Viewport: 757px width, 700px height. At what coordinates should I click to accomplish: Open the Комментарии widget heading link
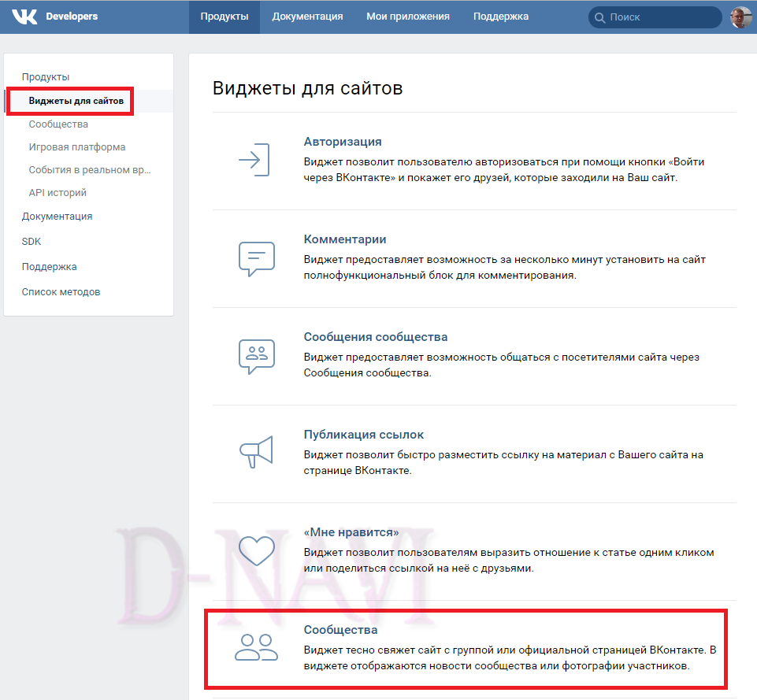pos(345,239)
